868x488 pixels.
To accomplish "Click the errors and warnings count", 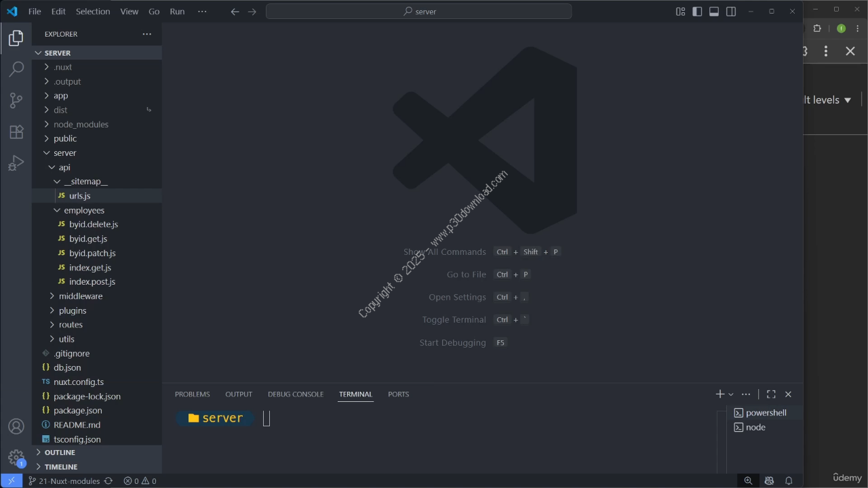I will (140, 481).
